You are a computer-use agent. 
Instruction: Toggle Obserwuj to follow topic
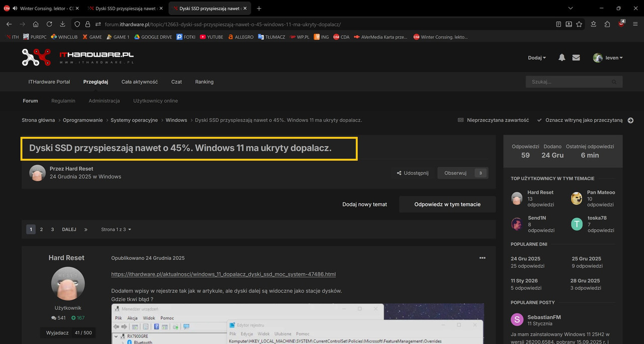[x=463, y=173]
